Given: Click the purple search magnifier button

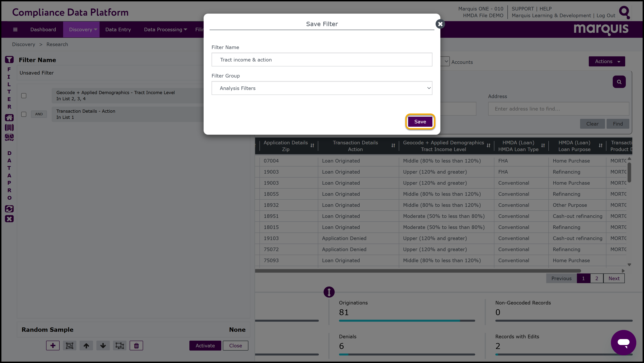Looking at the screenshot, I should (x=619, y=82).
